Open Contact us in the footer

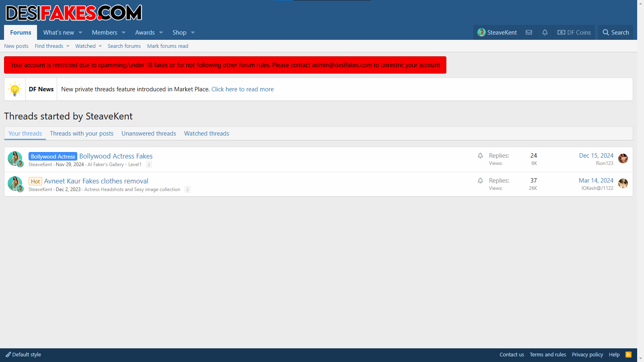coord(512,354)
